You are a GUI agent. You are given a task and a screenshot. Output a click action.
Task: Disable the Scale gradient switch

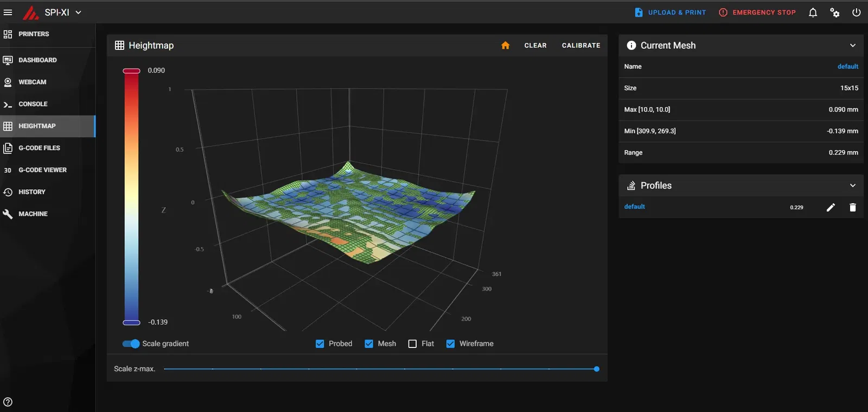click(131, 344)
